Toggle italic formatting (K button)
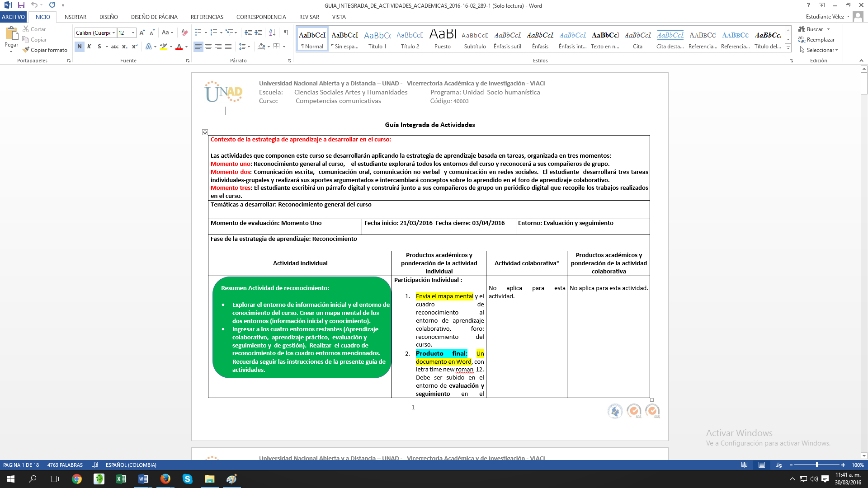The width and height of the screenshot is (868, 488). click(x=90, y=47)
